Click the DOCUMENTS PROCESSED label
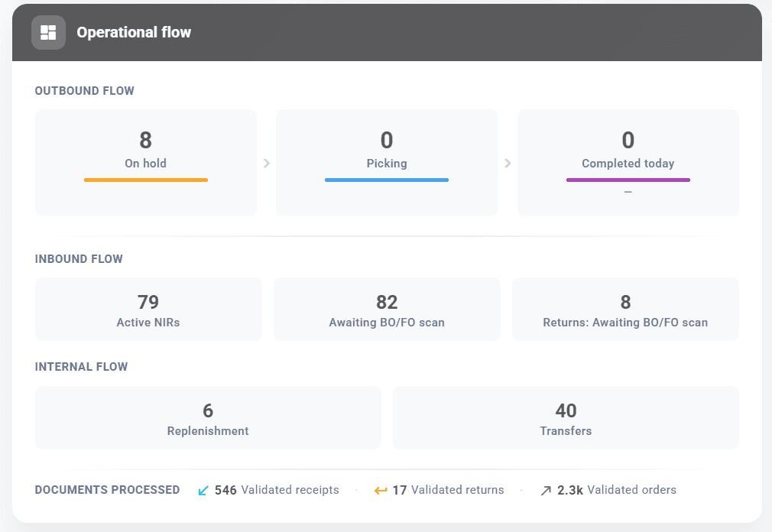Image resolution: width=772 pixels, height=532 pixels. pos(107,490)
